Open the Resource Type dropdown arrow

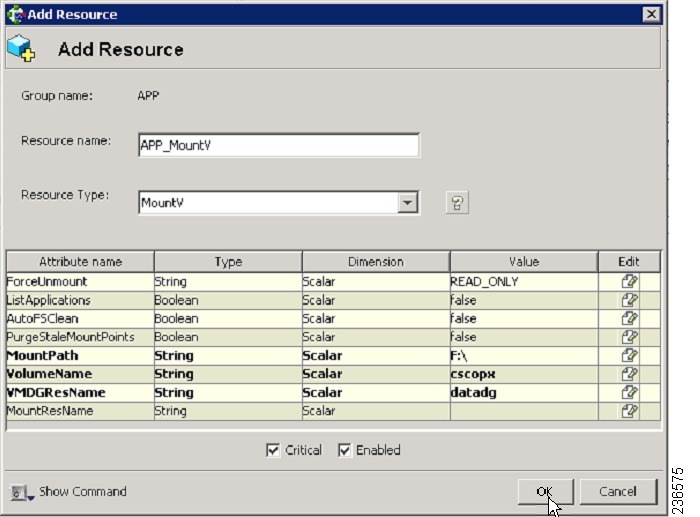pos(407,203)
